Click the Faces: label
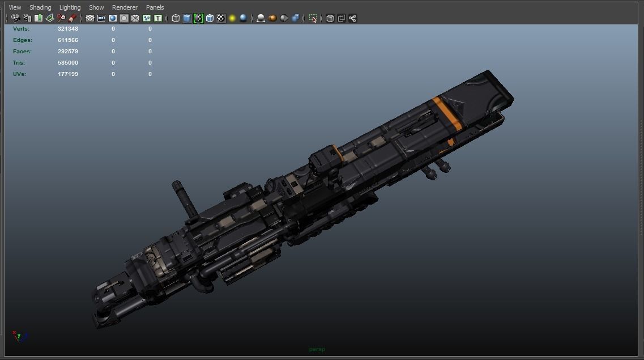Viewport: 644px width, 360px height. coord(22,52)
